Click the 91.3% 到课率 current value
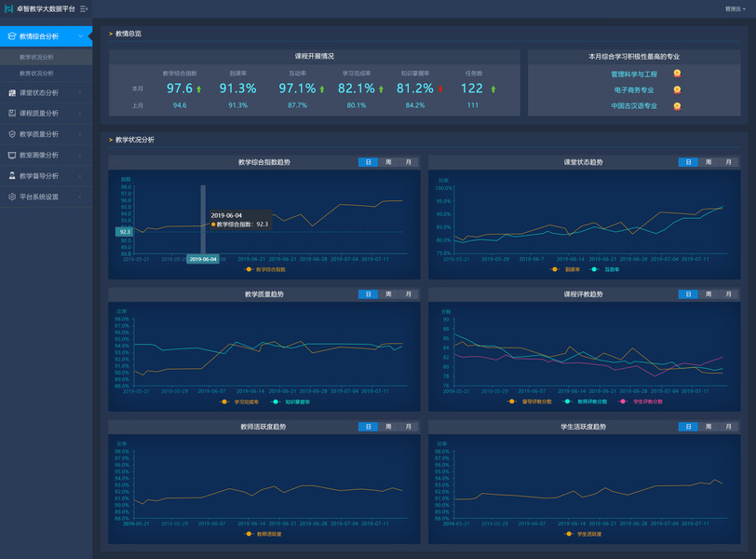The image size is (756, 559). (x=237, y=89)
